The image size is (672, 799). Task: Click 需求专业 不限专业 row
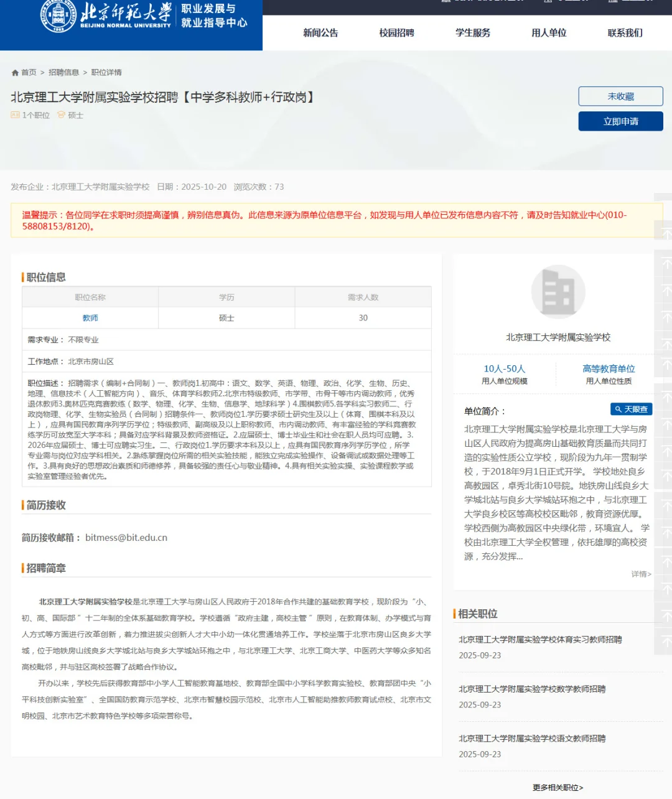[x=226, y=340]
